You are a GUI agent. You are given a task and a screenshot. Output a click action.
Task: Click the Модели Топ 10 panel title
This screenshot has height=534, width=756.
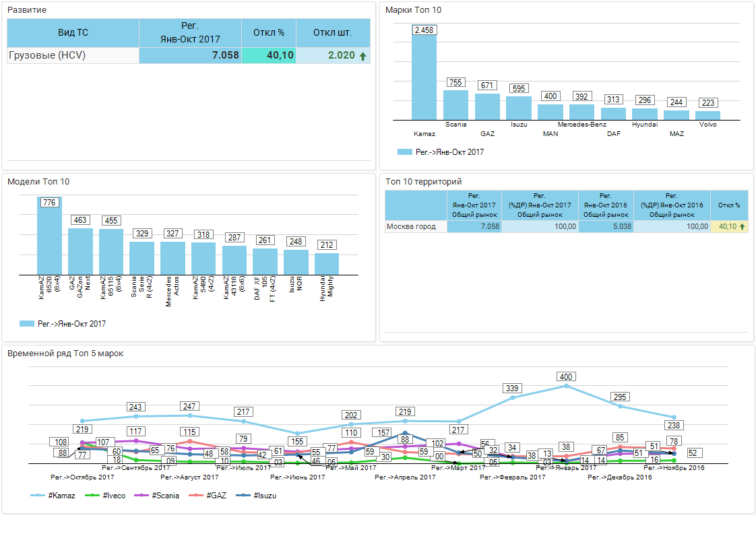(x=38, y=182)
